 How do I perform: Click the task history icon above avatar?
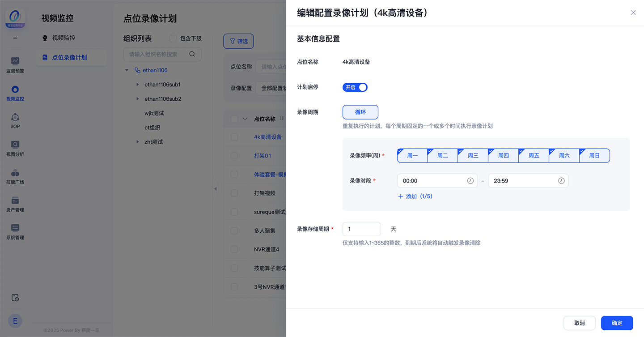point(15,298)
